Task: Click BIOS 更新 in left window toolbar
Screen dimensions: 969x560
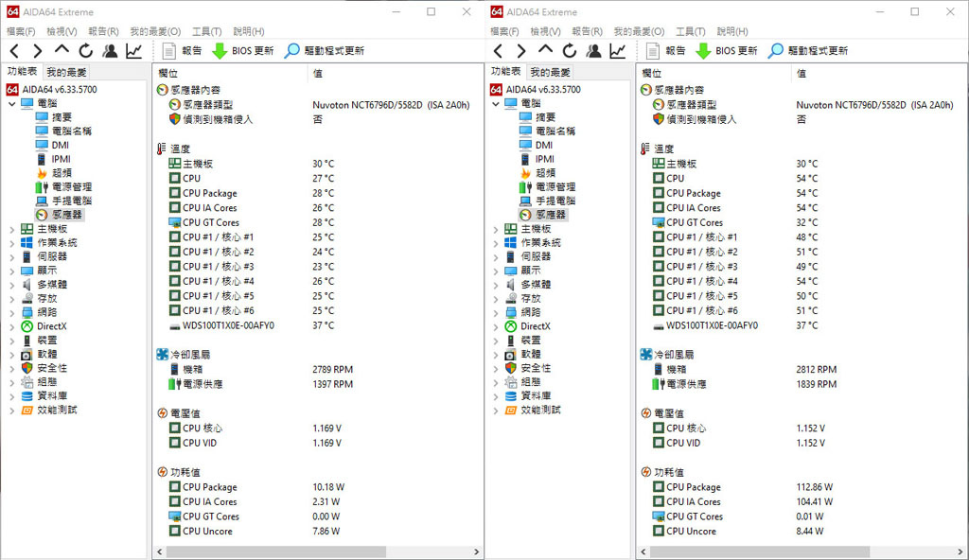Action: (x=243, y=51)
